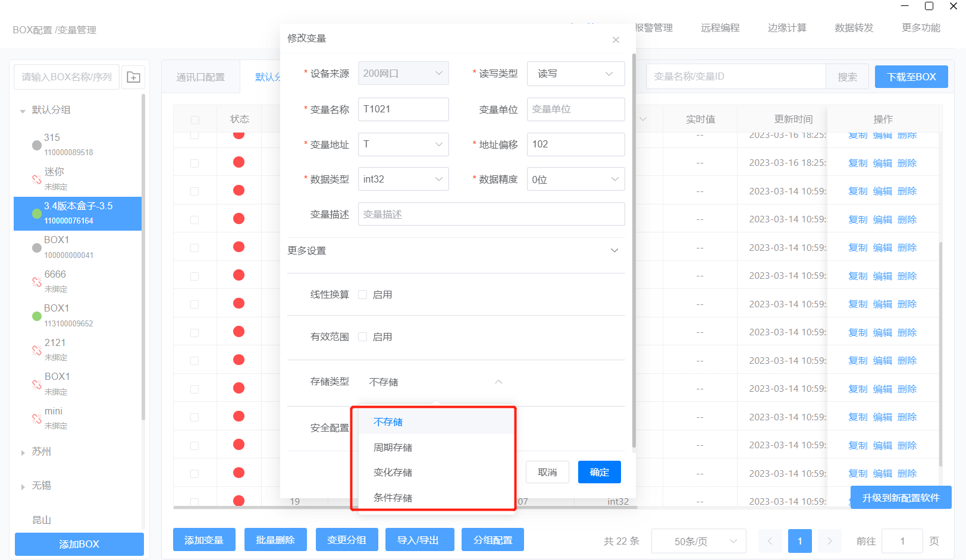Click the add group folder icon

click(134, 77)
